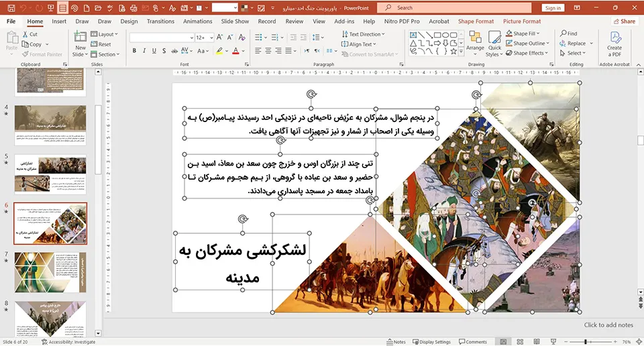Viewport: 644px width, 346px height.
Task: Insert a New Slide
Action: [80, 44]
